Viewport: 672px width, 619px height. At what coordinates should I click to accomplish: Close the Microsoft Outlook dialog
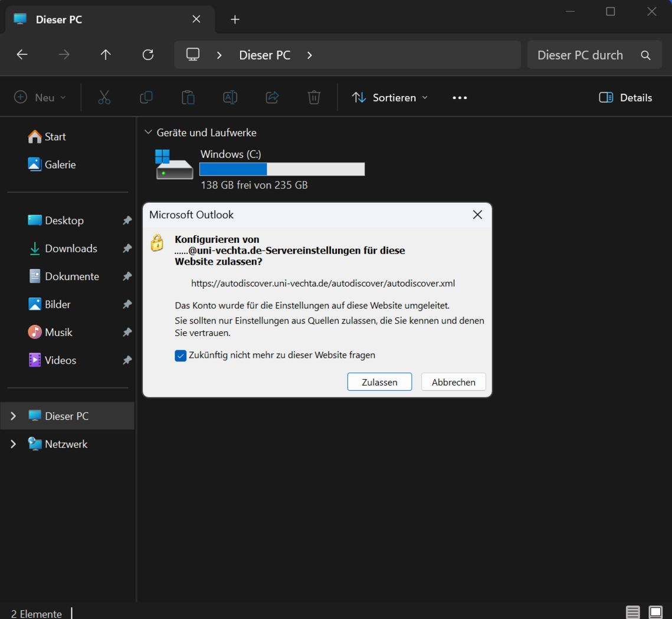click(x=477, y=215)
